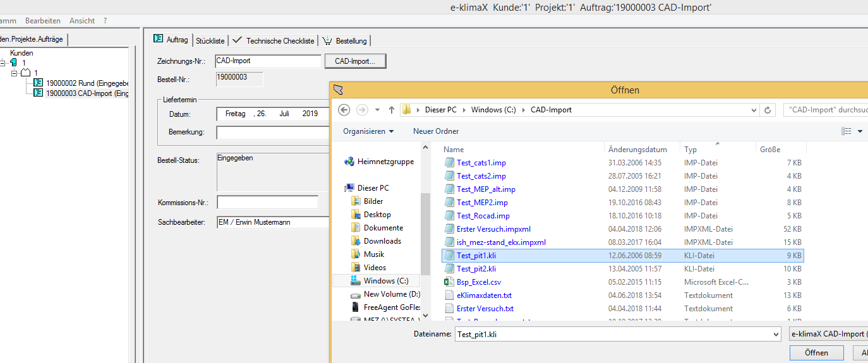Select the eKlimaxdaten.txt document icon
Screen dimensions: 868x363
449,295
